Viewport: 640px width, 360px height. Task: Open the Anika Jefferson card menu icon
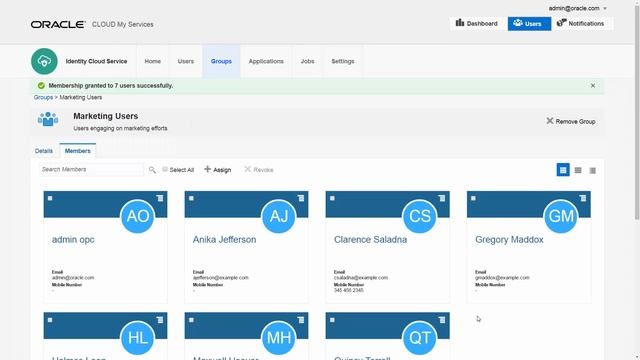tap(301, 198)
